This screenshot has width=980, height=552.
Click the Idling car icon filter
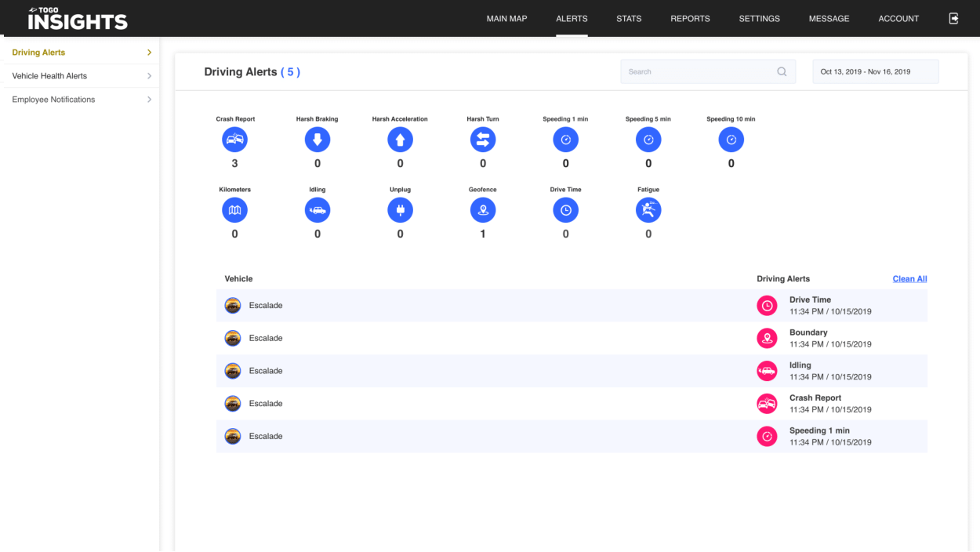(318, 210)
